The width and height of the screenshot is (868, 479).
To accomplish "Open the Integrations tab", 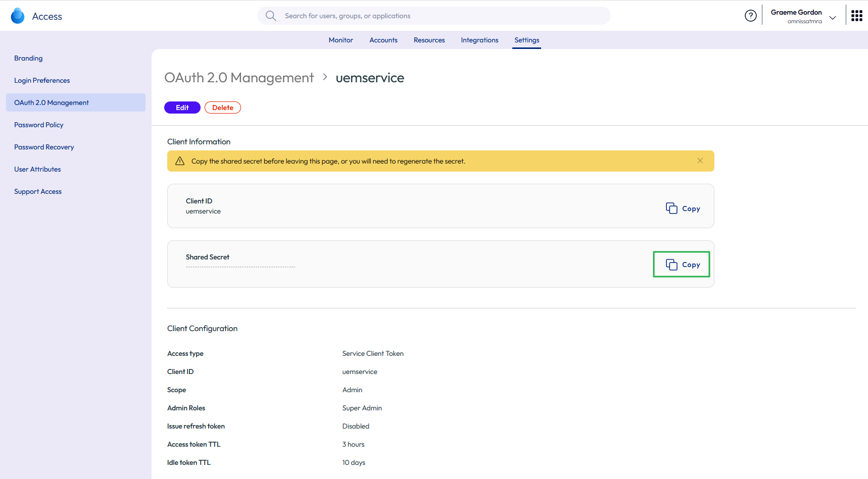I will (x=479, y=40).
